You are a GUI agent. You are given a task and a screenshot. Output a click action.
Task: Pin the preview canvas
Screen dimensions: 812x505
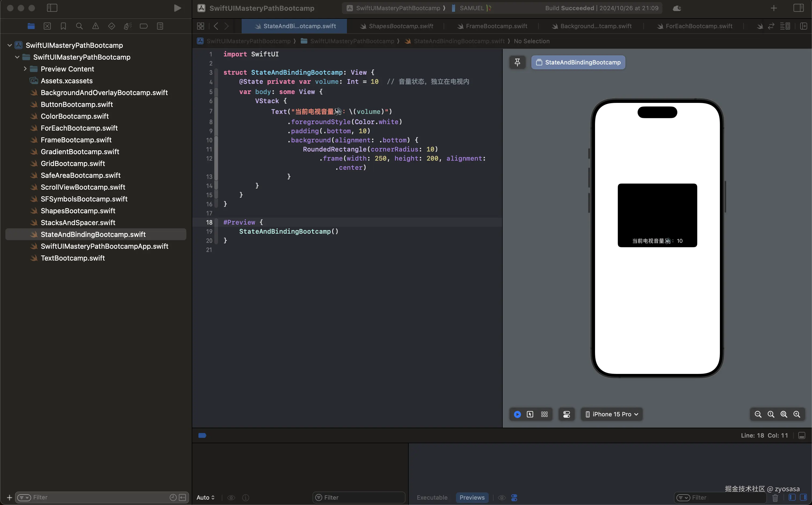517,63
